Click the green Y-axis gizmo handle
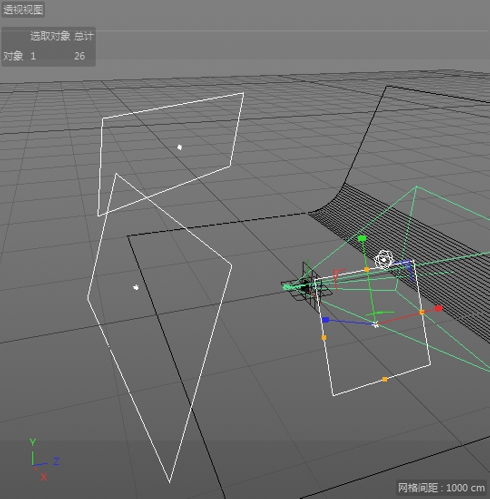Viewport: 490px width, 499px height. point(362,238)
